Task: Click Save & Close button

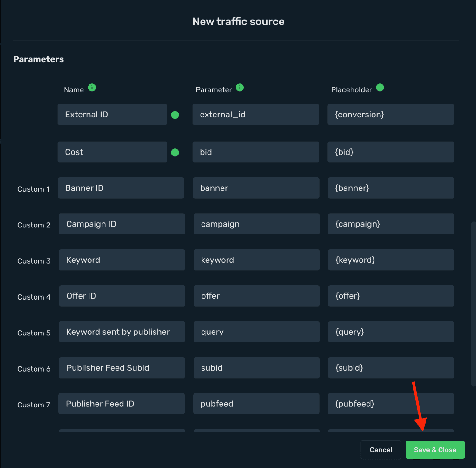Action: click(435, 450)
